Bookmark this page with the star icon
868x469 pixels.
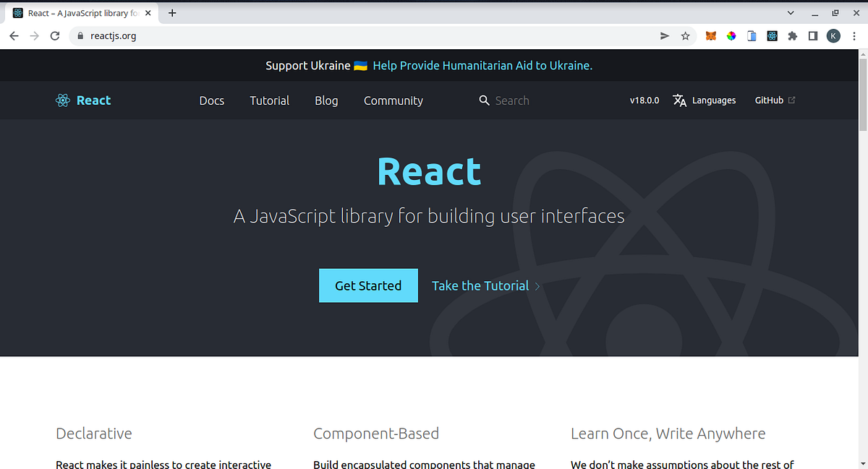click(x=685, y=36)
